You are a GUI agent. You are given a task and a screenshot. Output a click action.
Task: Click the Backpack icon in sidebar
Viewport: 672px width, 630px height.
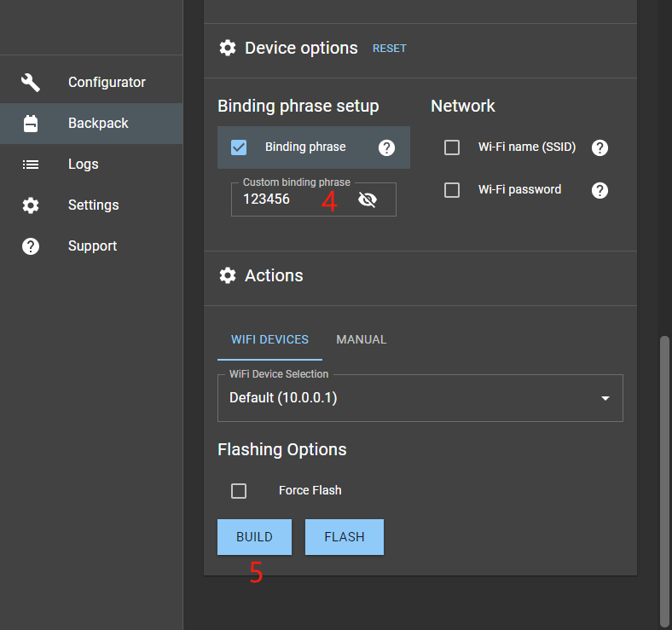pos(31,124)
